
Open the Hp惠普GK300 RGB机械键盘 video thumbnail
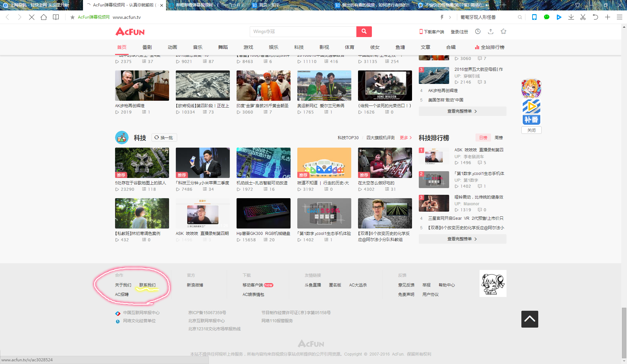tap(264, 213)
